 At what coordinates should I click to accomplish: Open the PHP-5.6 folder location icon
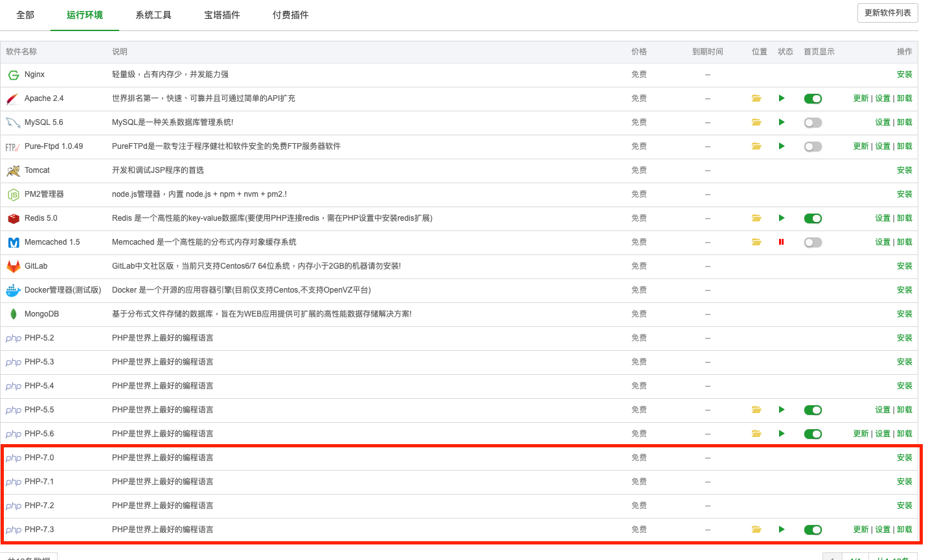pyautogui.click(x=756, y=434)
